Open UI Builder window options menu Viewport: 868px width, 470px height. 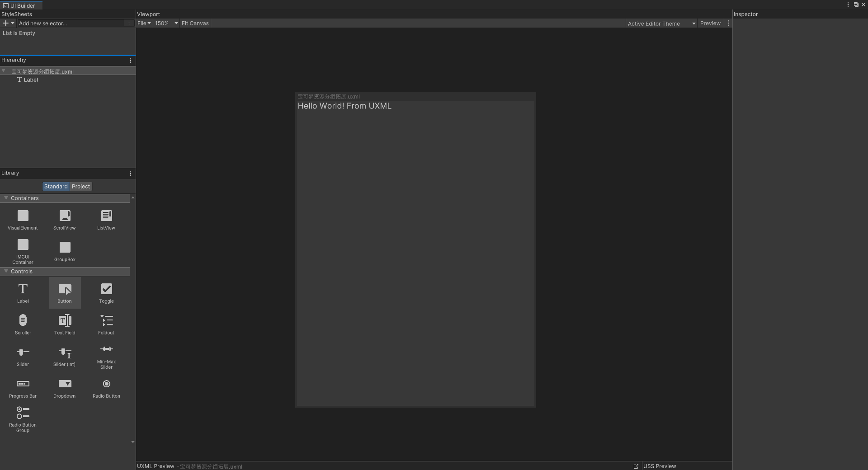point(848,5)
